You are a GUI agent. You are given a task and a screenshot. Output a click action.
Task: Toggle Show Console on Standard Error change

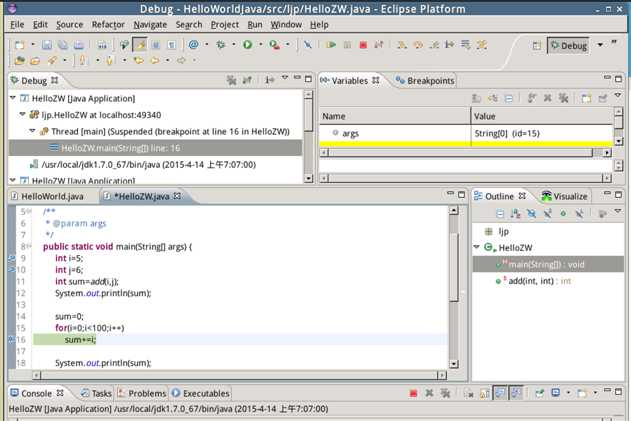coord(516,393)
